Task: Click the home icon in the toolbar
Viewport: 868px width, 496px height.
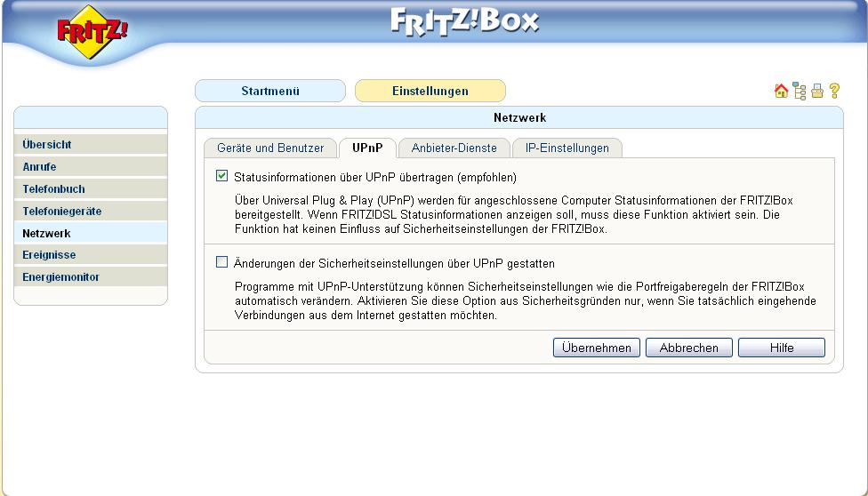Action: point(781,91)
